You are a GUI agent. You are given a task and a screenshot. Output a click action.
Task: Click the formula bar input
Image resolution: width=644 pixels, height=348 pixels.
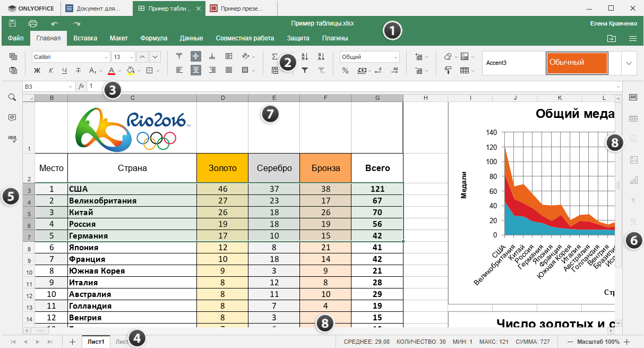pyautogui.click(x=353, y=86)
